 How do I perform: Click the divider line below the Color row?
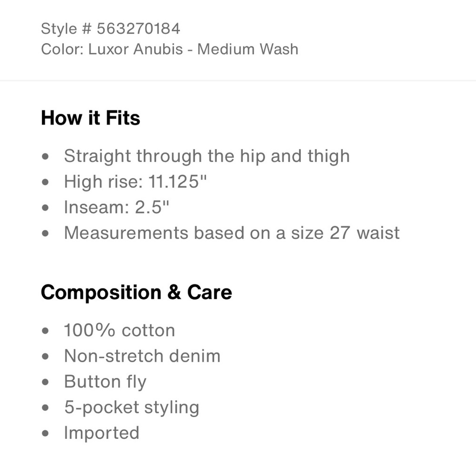click(238, 80)
